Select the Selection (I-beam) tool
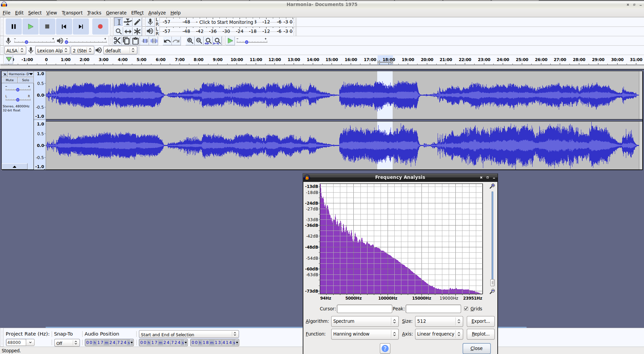This screenshot has height=354, width=644. coord(119,22)
